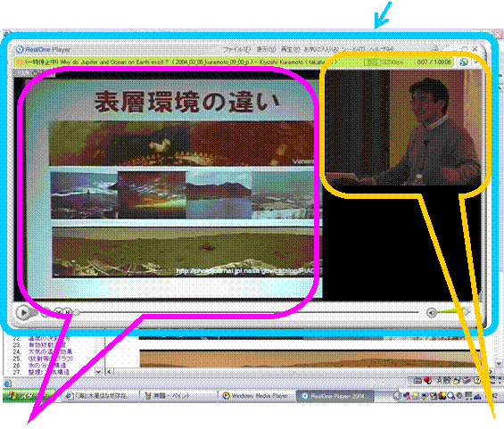
Task: Open the ファイル menu
Action: pyautogui.click(x=236, y=49)
